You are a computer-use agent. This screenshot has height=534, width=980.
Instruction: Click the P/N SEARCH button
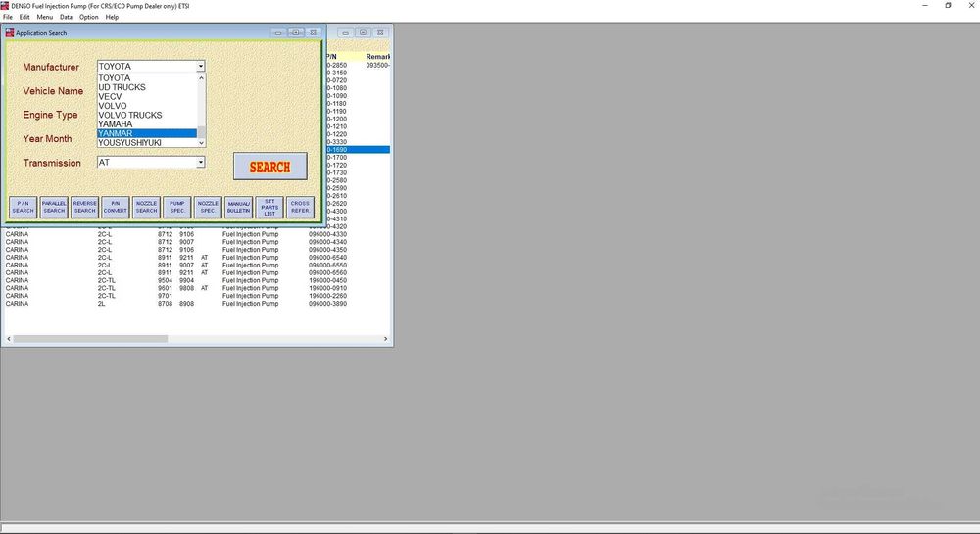coord(24,208)
